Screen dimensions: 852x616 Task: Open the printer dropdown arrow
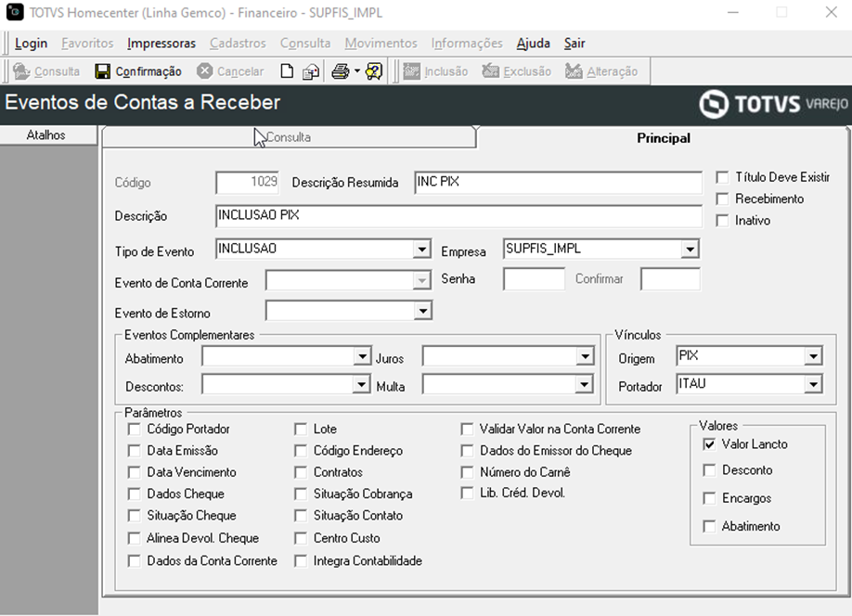(357, 71)
